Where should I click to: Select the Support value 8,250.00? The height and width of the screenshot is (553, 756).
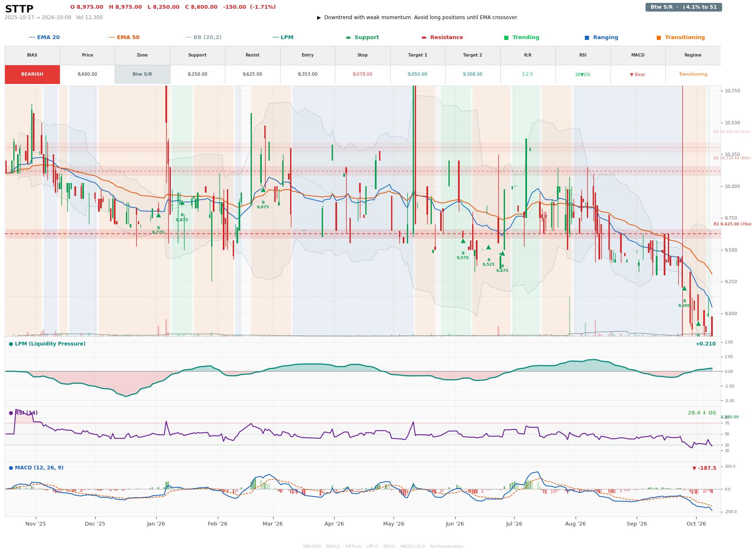coord(197,74)
